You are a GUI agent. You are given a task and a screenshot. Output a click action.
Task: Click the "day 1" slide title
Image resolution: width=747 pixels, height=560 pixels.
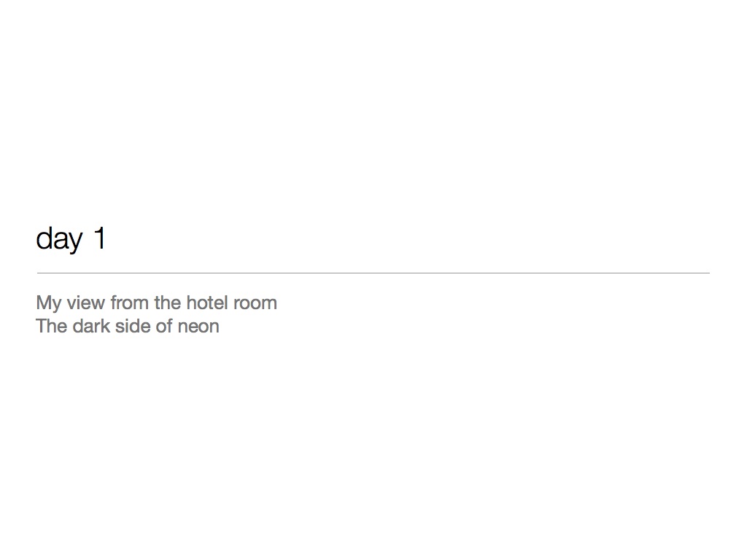71,239
